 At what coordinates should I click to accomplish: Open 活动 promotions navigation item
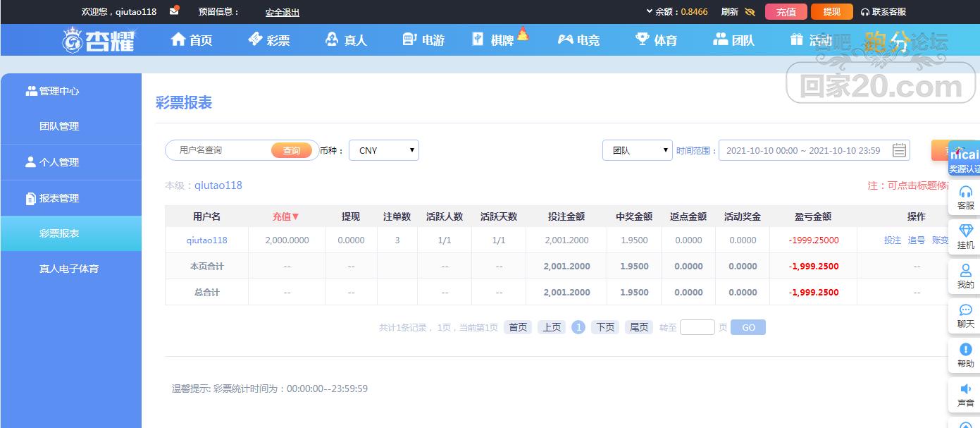(x=811, y=40)
